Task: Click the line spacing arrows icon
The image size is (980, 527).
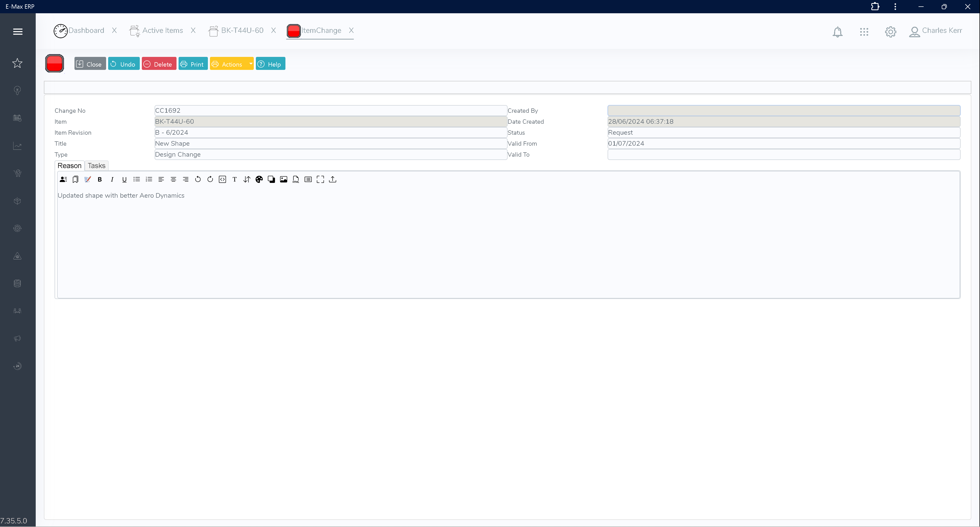Action: (247, 180)
